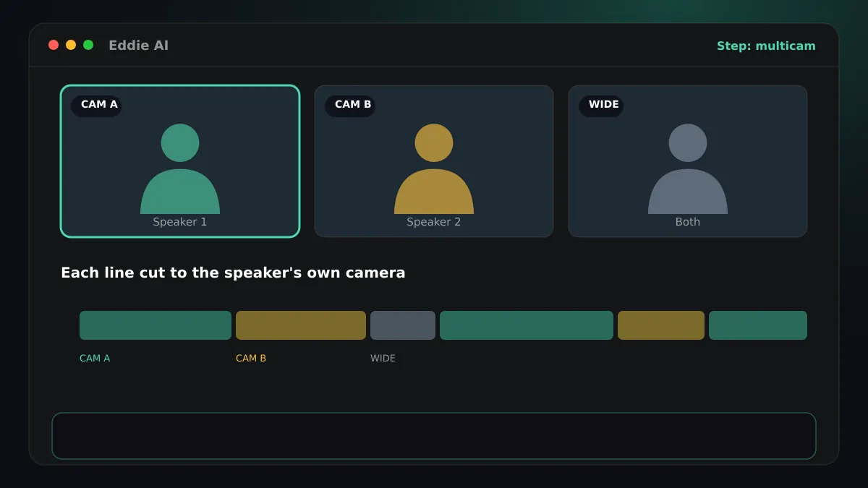This screenshot has height=488, width=868.
Task: Click the heading about speaker's own camera
Action: [x=233, y=273]
